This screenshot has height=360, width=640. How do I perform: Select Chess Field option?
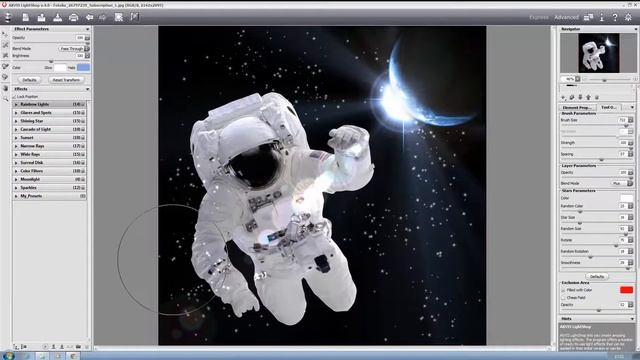pyautogui.click(x=563, y=298)
